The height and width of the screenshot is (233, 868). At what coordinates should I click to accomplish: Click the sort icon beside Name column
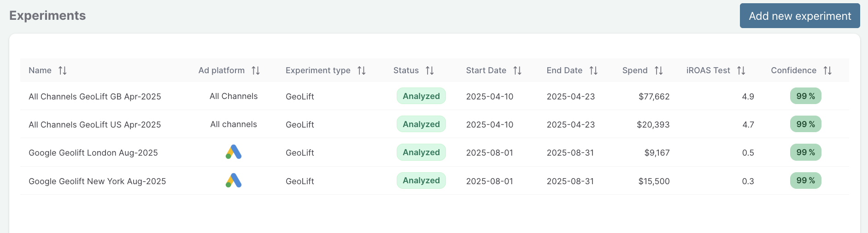[x=63, y=70]
